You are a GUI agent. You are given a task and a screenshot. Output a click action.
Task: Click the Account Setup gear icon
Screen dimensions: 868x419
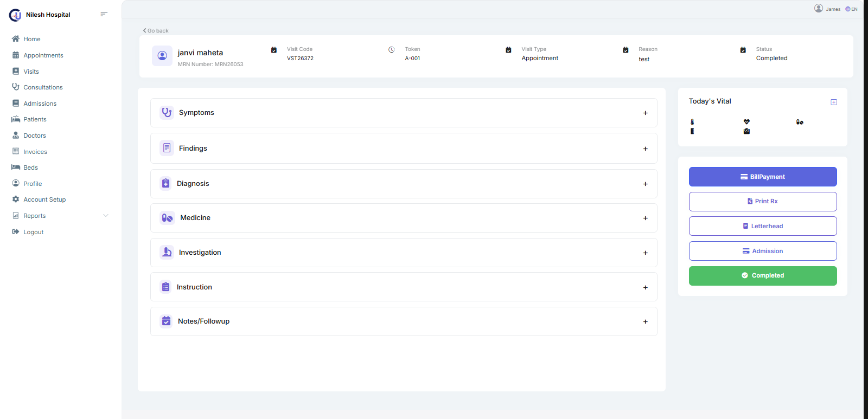click(x=16, y=199)
